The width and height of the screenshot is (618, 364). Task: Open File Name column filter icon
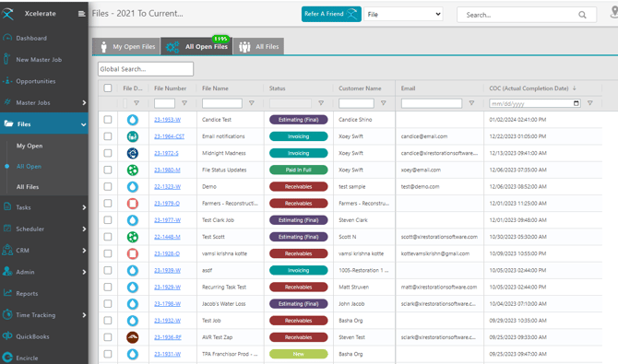point(251,103)
